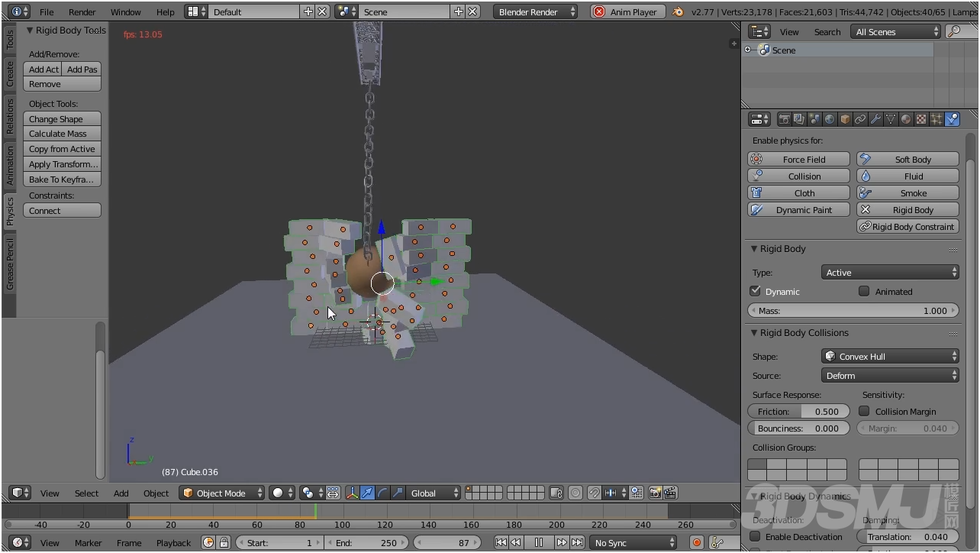Image resolution: width=980 pixels, height=553 pixels.
Task: Open the Global orientation dropdown
Action: 434,493
